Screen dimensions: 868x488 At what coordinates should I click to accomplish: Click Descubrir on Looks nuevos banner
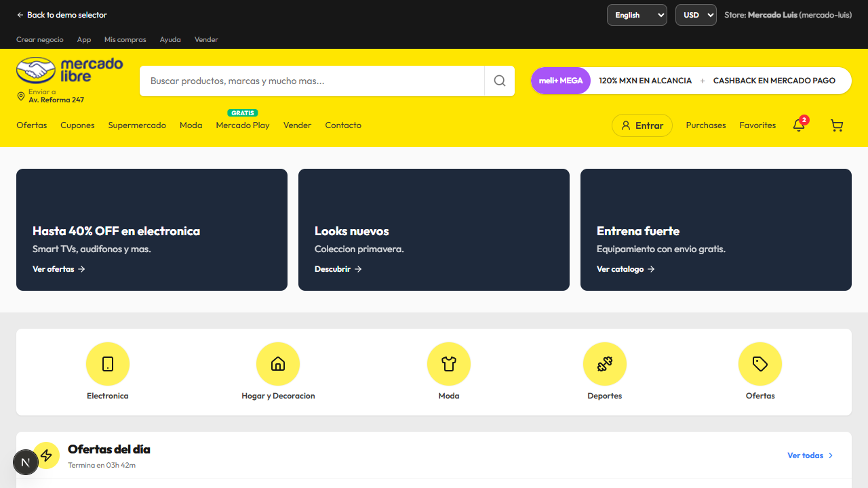point(338,269)
